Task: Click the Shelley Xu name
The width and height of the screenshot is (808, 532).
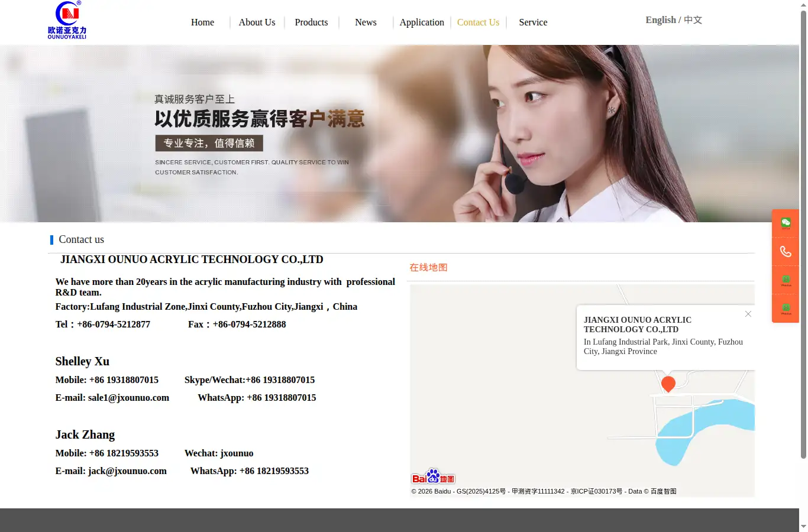Action: [82, 361]
